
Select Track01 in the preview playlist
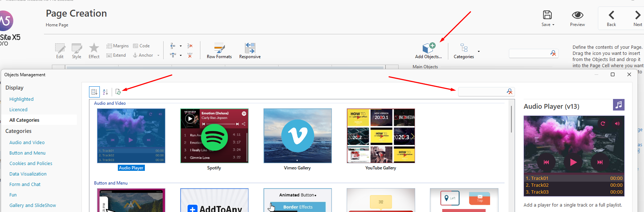pos(574,178)
